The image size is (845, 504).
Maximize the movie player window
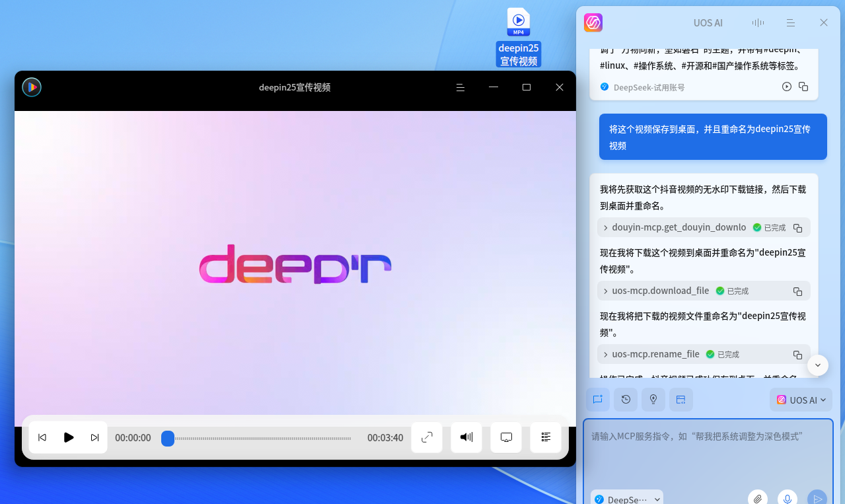[527, 87]
